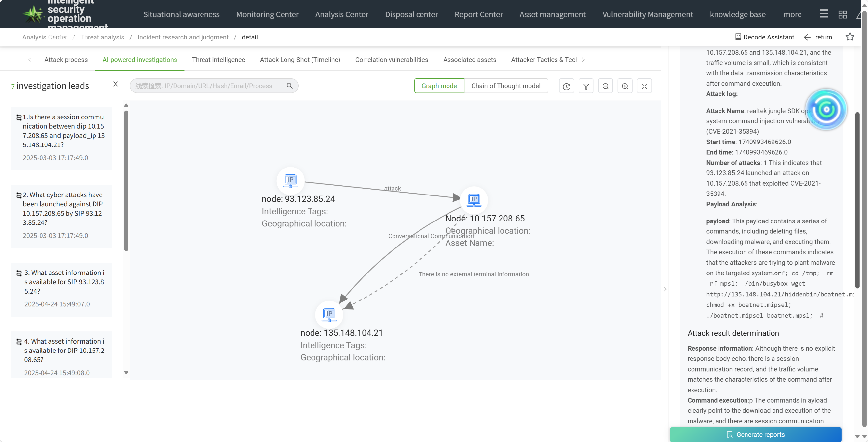Expand the more navigation menu
Image resolution: width=868 pixels, height=442 pixels.
(x=792, y=14)
